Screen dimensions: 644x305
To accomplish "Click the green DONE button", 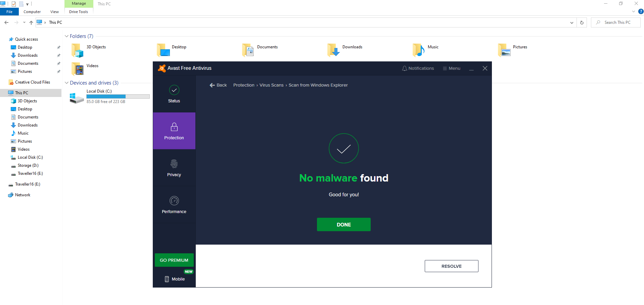I will (x=343, y=224).
